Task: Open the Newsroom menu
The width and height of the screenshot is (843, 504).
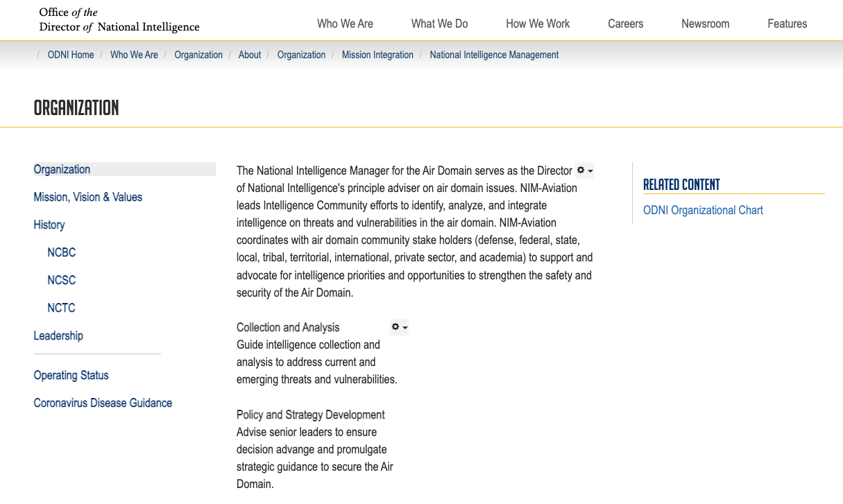Action: [706, 24]
